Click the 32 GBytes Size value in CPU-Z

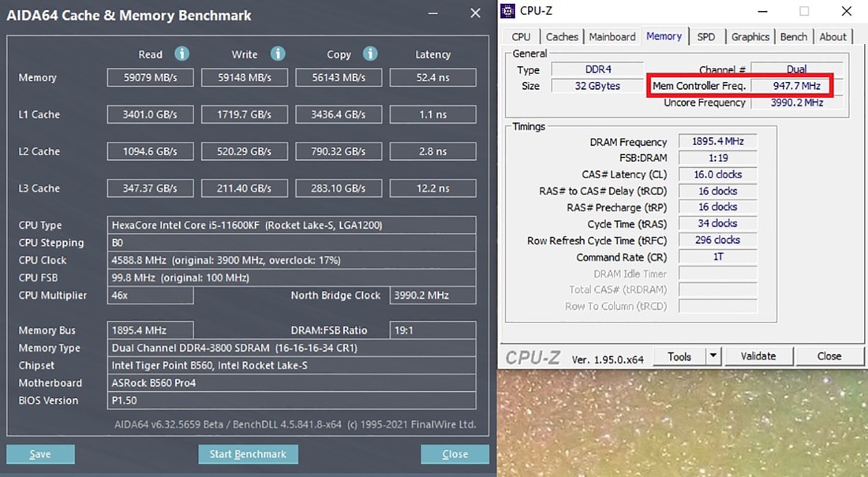click(598, 86)
